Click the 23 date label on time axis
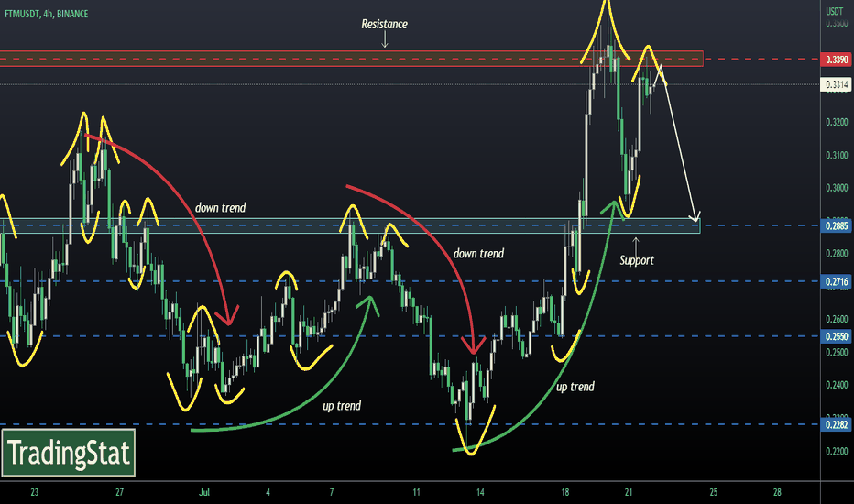The width and height of the screenshot is (854, 504). 34,493
